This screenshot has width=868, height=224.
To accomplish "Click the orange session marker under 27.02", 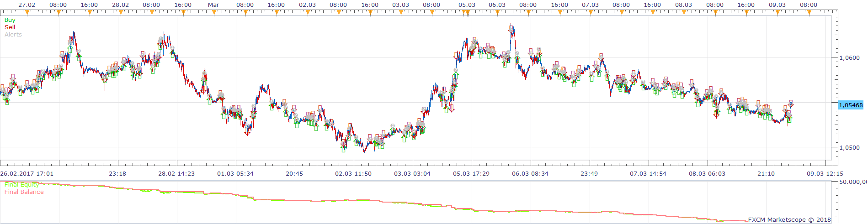I will [x=27, y=13].
